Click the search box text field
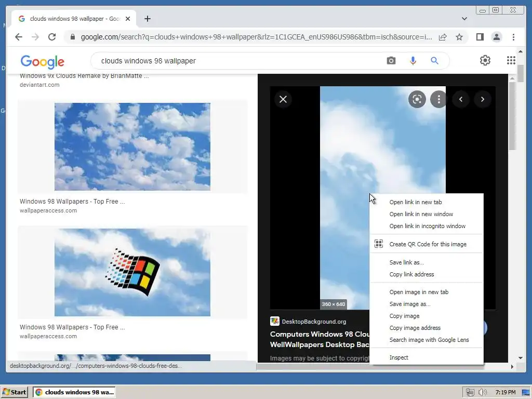532x399 pixels. coord(237,61)
